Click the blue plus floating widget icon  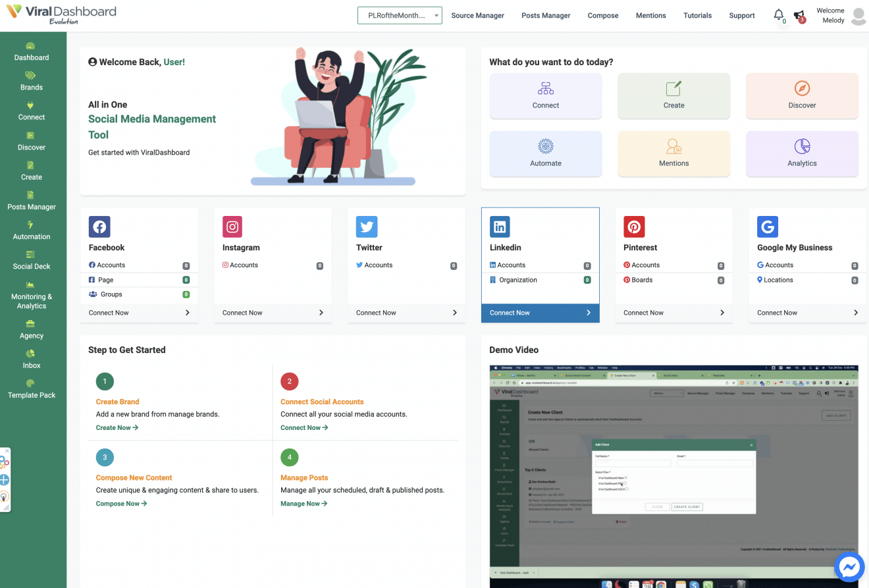(4, 479)
